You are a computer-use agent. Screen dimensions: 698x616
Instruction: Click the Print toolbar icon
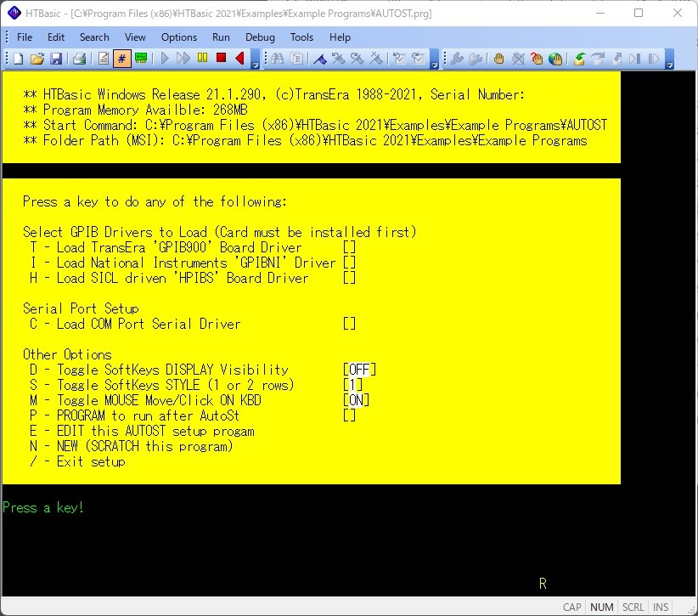(80, 59)
